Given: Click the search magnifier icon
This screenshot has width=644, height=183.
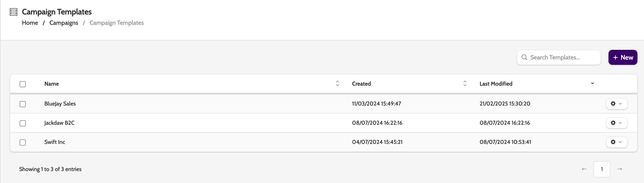Looking at the screenshot, I should (x=524, y=57).
